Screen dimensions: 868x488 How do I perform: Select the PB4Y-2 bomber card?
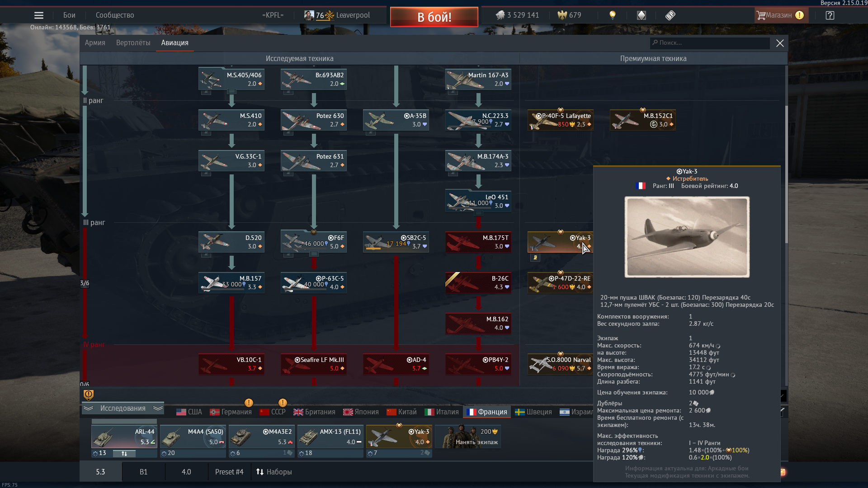pyautogui.click(x=478, y=364)
